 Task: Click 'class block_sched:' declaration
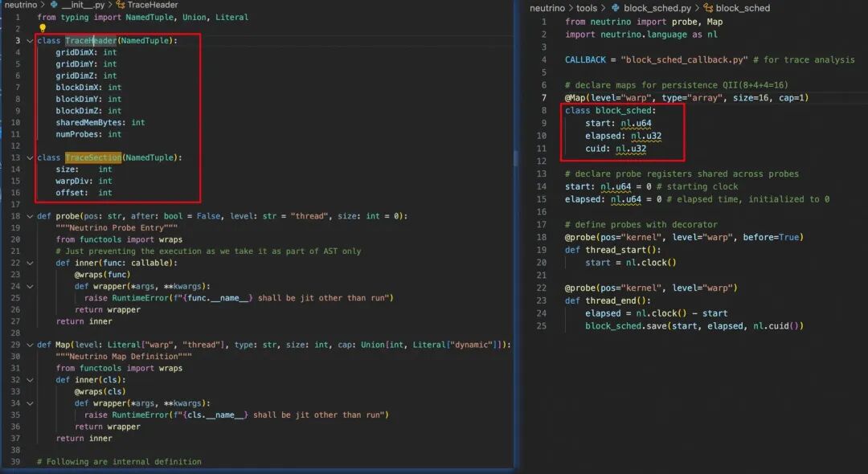coord(611,111)
